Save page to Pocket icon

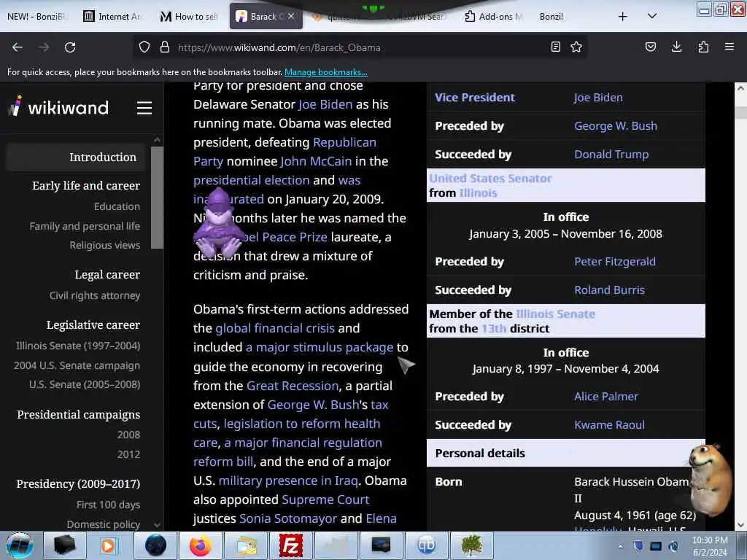(x=651, y=47)
